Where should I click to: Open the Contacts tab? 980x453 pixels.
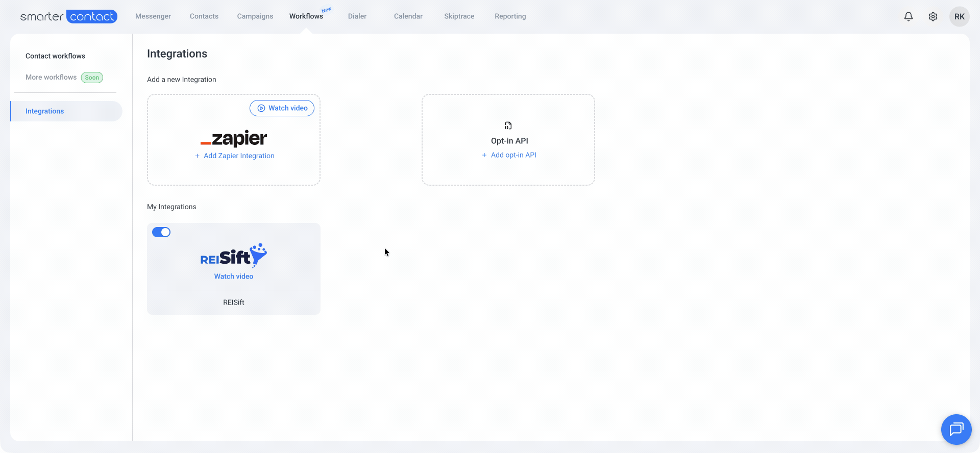204,16
